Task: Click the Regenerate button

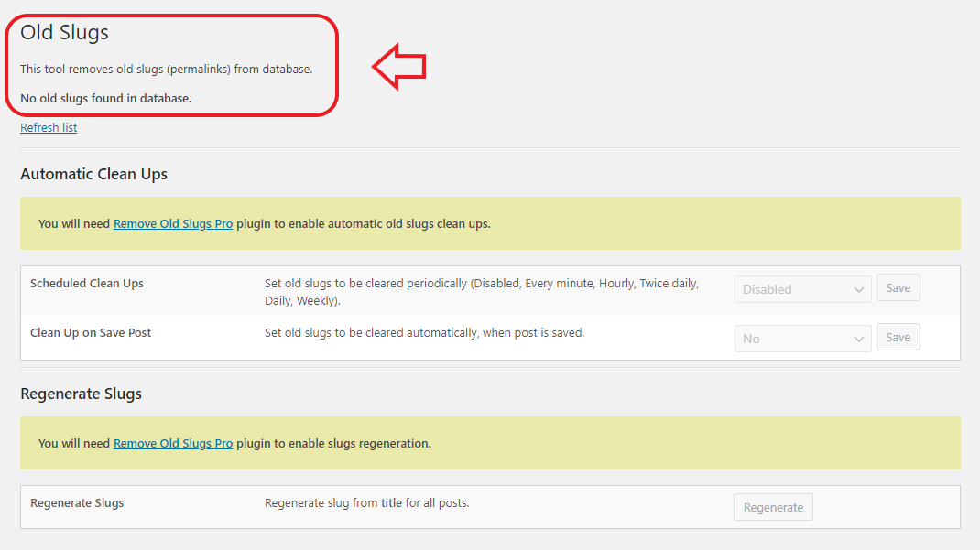Action: tap(773, 508)
